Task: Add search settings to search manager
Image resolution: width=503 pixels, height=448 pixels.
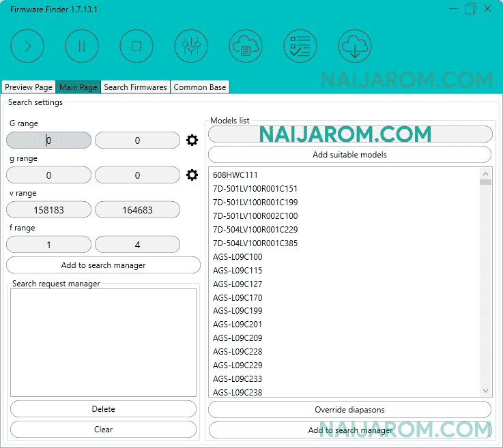Action: point(103,265)
